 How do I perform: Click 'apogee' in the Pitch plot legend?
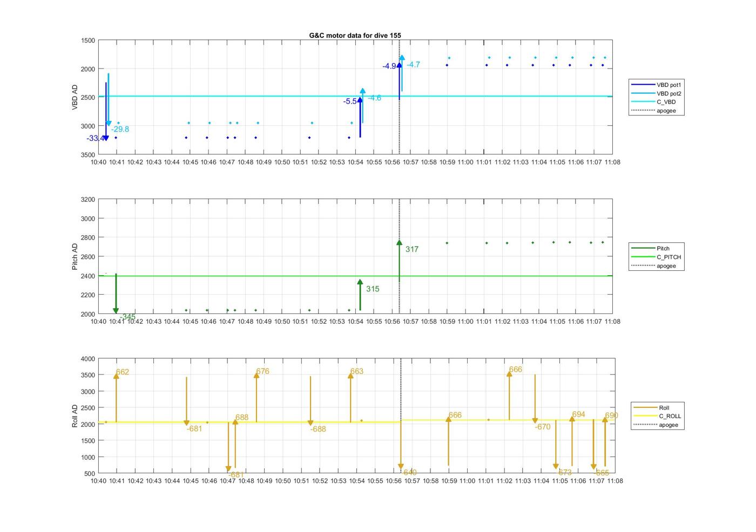point(653,265)
